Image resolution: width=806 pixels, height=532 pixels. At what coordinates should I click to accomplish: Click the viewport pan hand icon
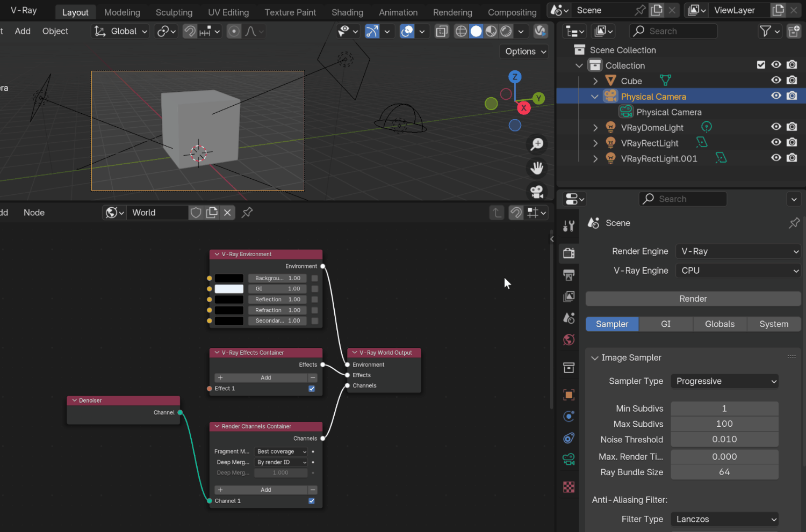pyautogui.click(x=537, y=168)
